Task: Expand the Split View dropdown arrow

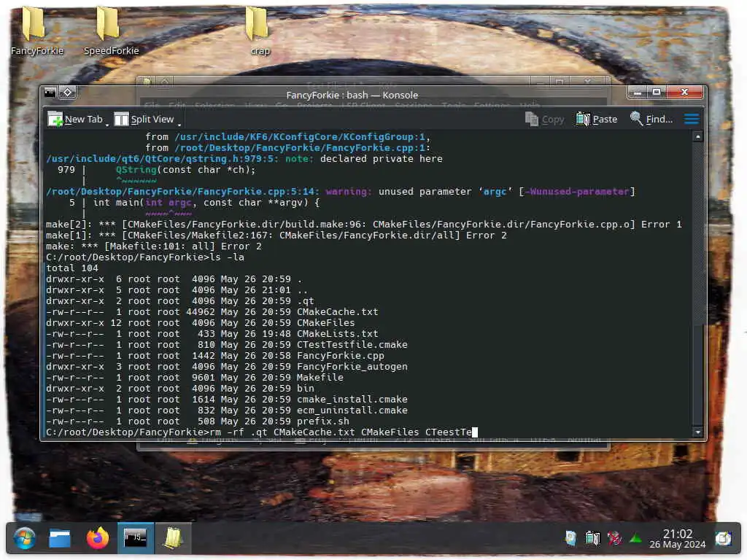Action: point(179,124)
